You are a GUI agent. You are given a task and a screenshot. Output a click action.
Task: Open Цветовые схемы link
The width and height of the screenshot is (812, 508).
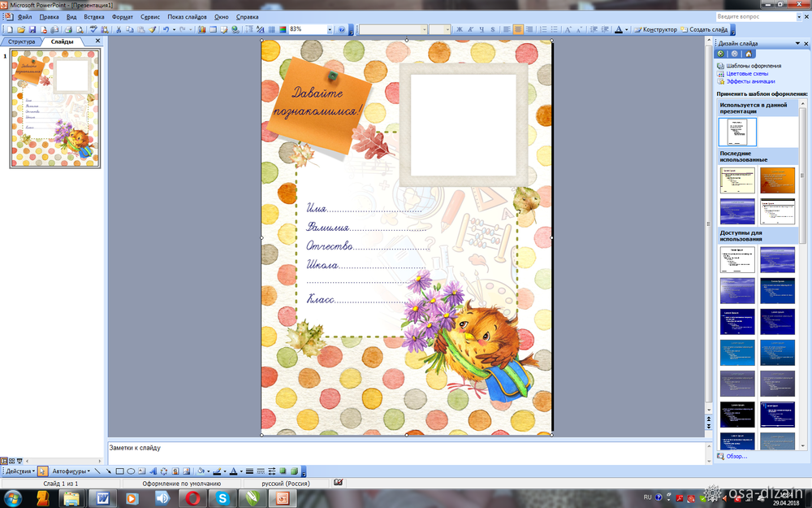[x=747, y=74]
